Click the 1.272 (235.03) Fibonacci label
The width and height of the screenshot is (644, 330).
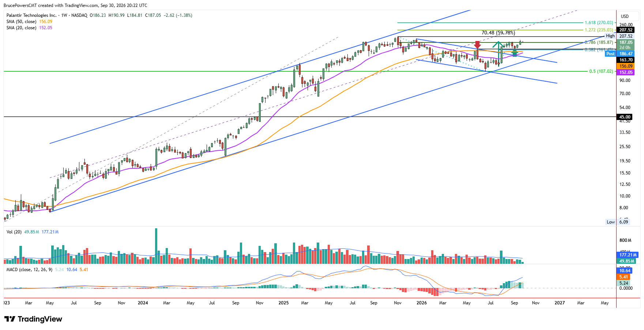pos(599,30)
